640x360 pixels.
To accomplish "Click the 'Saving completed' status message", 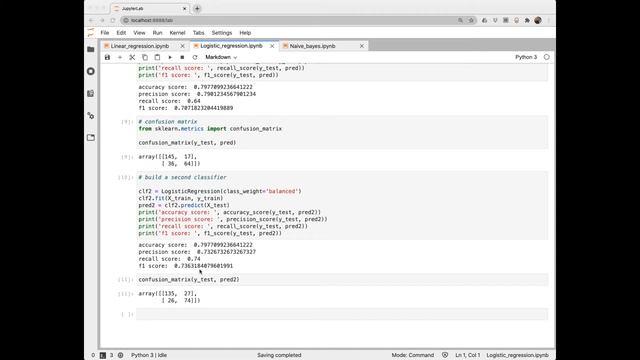I will pos(279,355).
